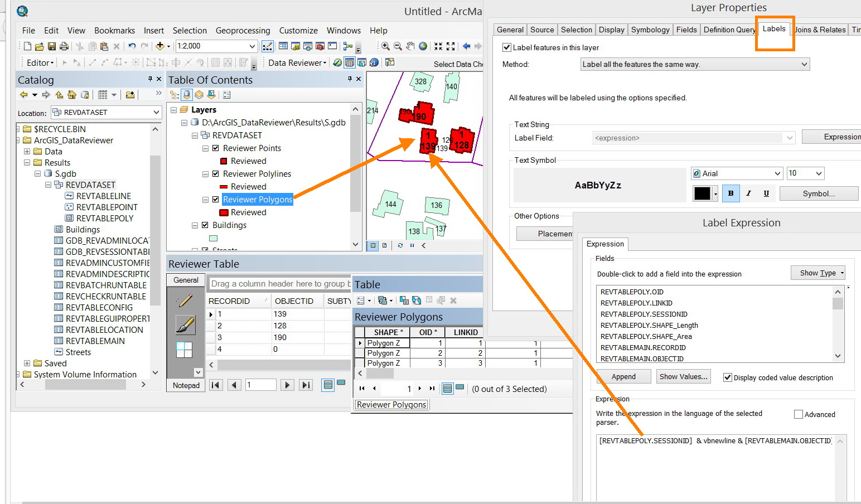This screenshot has height=504, width=861.
Task: Go back to previous extent arrow
Action: click(466, 46)
